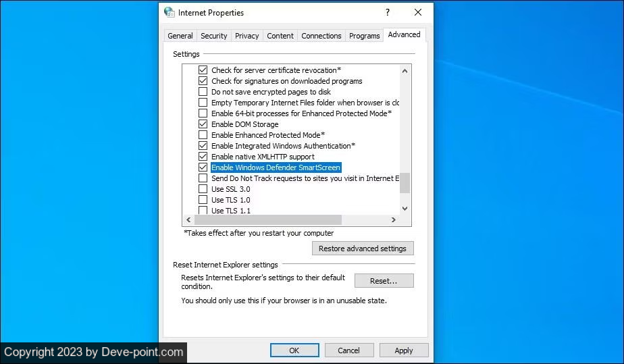Toggle Enable native XMLHTTP support
Image resolution: width=624 pixels, height=364 pixels.
tap(203, 157)
